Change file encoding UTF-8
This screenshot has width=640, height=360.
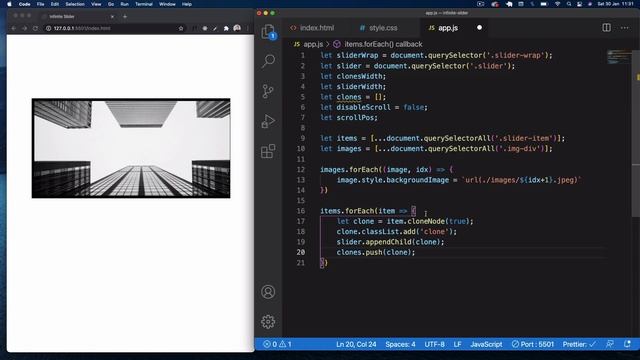[434, 344]
